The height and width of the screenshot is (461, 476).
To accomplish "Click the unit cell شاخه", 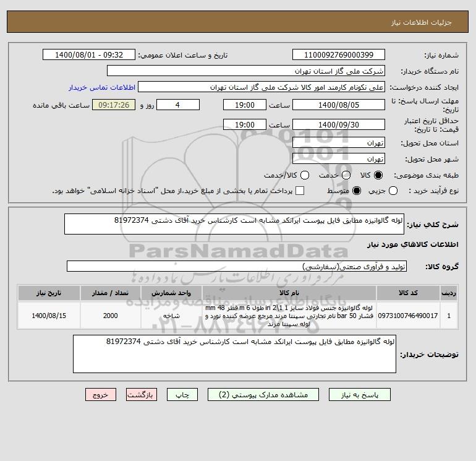I will click(x=171, y=316).
